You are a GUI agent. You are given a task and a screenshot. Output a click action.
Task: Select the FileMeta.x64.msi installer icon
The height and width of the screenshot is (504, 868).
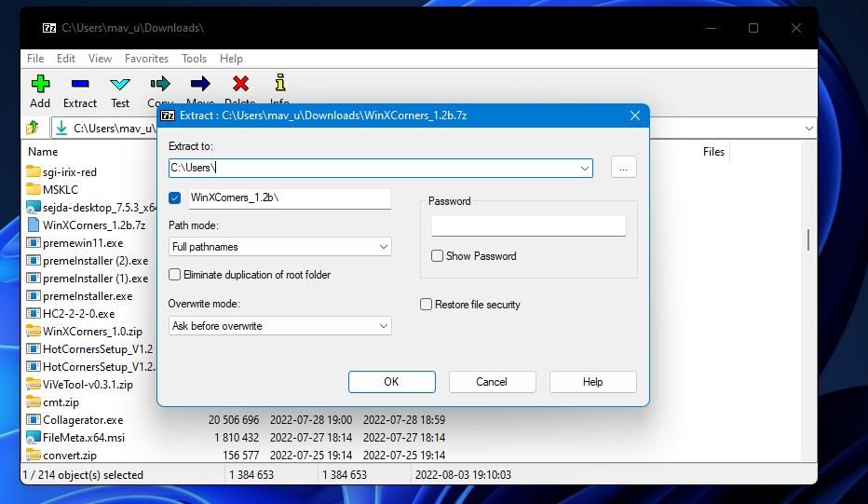click(x=34, y=437)
